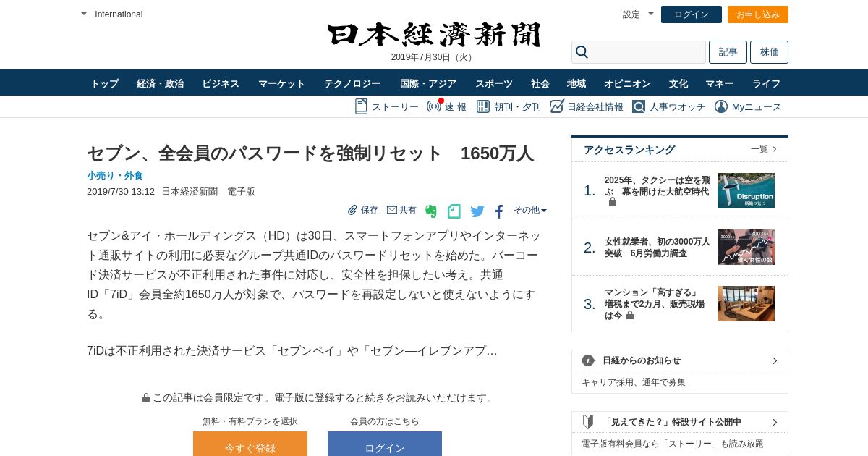
Task: Expand the 設定 settings dropdown
Action: click(638, 14)
